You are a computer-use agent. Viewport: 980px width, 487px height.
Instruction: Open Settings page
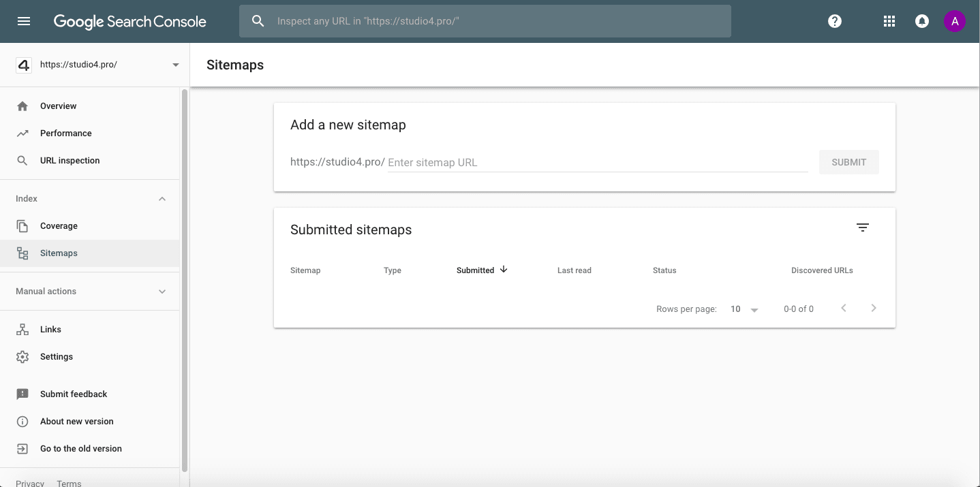(89, 357)
